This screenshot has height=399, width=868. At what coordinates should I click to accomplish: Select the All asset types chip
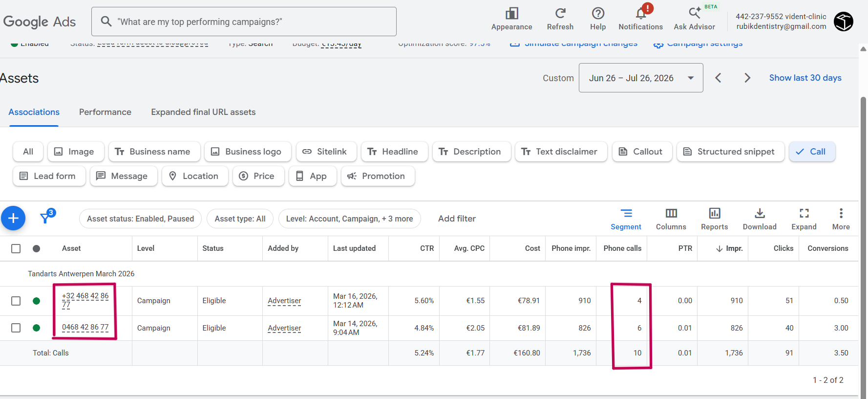coord(28,152)
